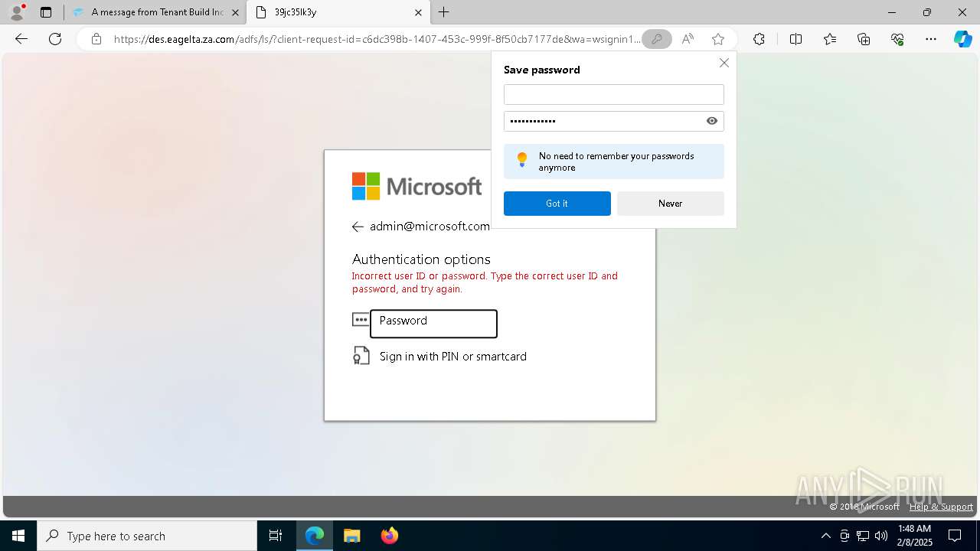Click the username field in Save password
Viewport: 980px width, 551px height.
point(613,94)
